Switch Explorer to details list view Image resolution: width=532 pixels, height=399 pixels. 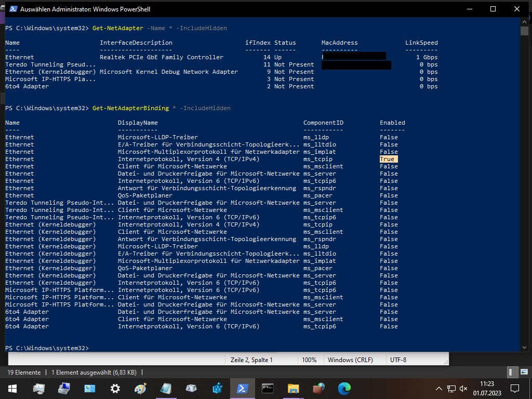[511, 372]
